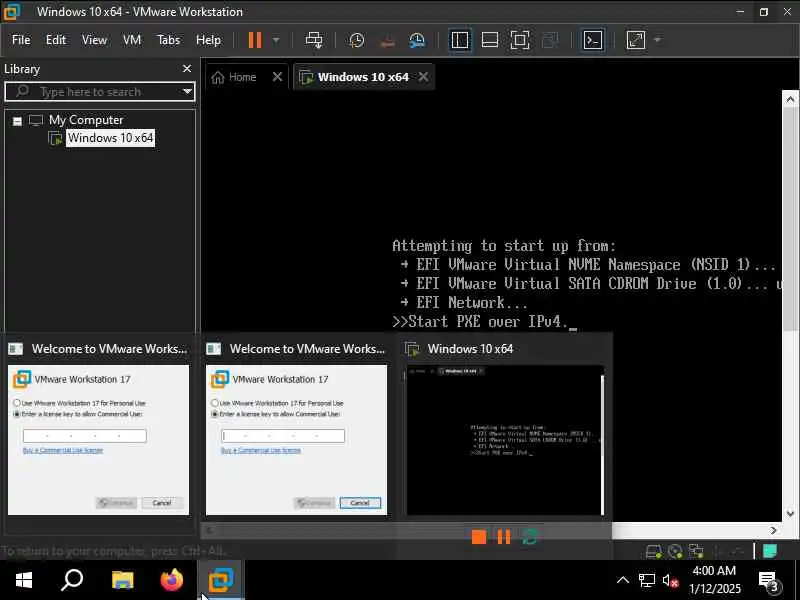Select My Computer in the library tree
800x600 pixels.
coord(86,120)
